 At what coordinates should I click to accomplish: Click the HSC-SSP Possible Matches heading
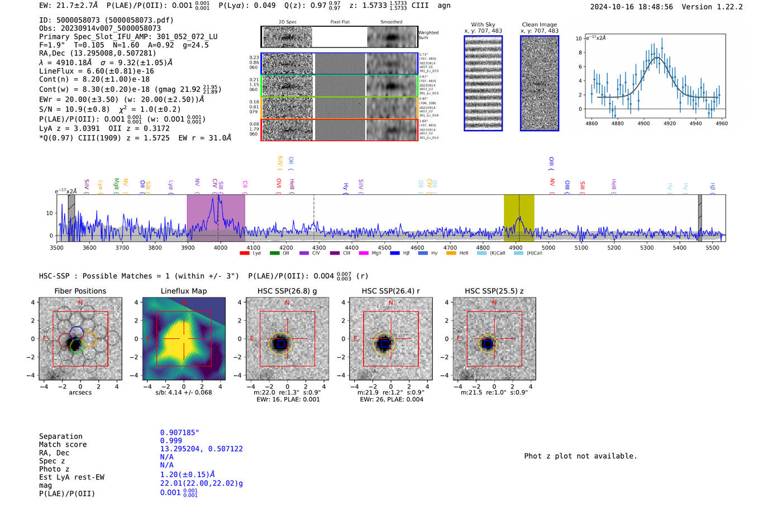click(x=139, y=276)
